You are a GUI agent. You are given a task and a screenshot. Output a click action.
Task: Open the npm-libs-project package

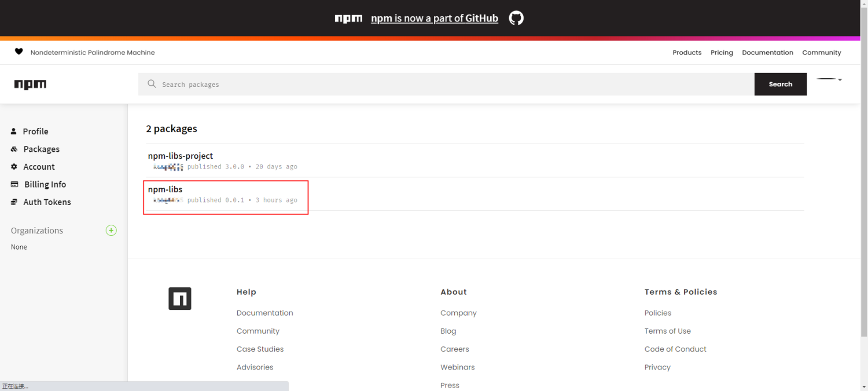[181, 156]
